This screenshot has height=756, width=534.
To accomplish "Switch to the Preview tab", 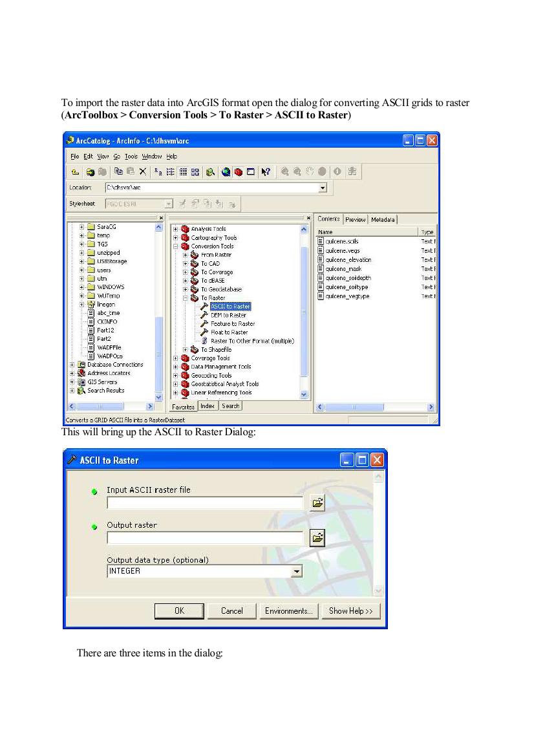I will pyautogui.click(x=355, y=219).
